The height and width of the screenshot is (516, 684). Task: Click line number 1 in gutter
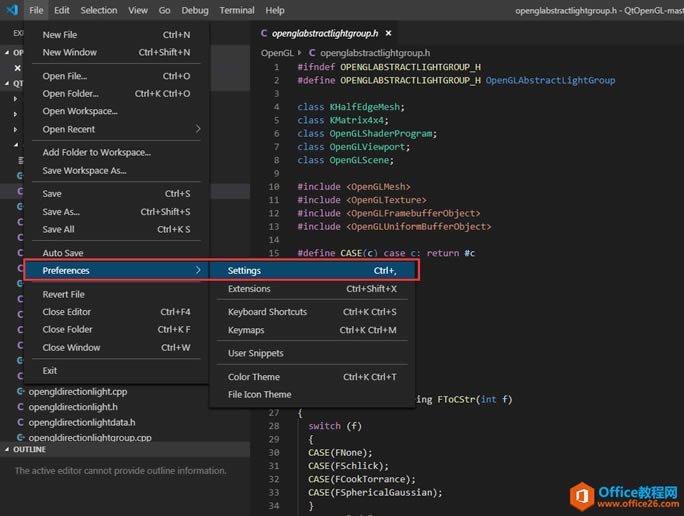click(276, 67)
